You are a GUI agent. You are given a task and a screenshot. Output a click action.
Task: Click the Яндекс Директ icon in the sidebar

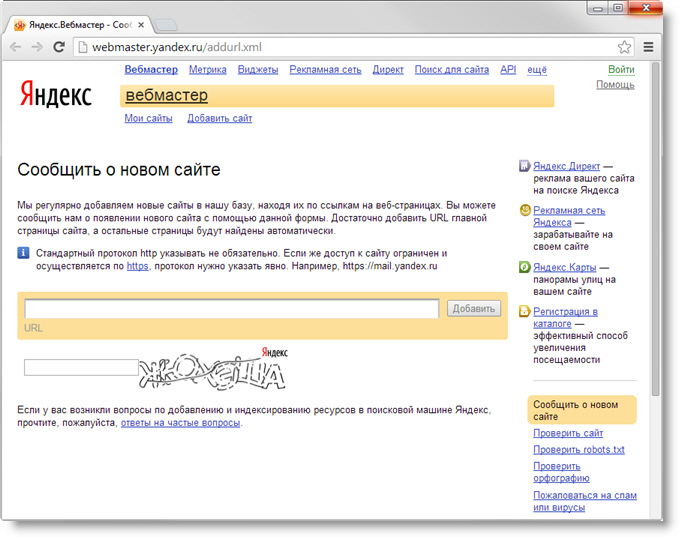pos(524,166)
